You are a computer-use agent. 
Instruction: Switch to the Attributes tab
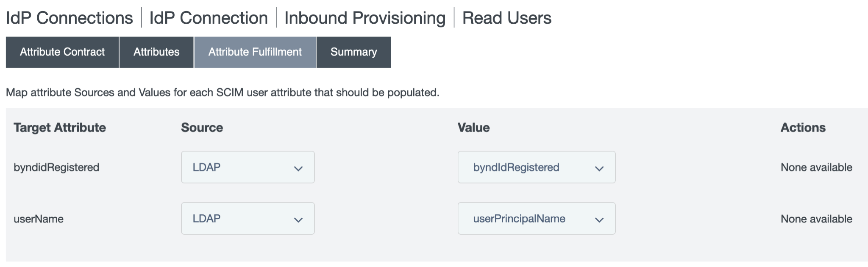pos(156,52)
